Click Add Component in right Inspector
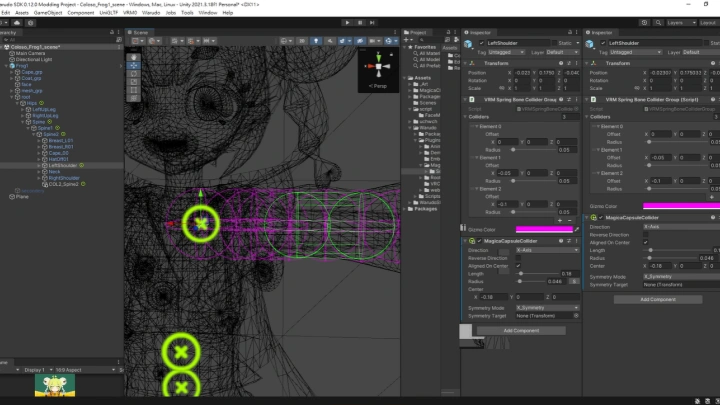 658,299
